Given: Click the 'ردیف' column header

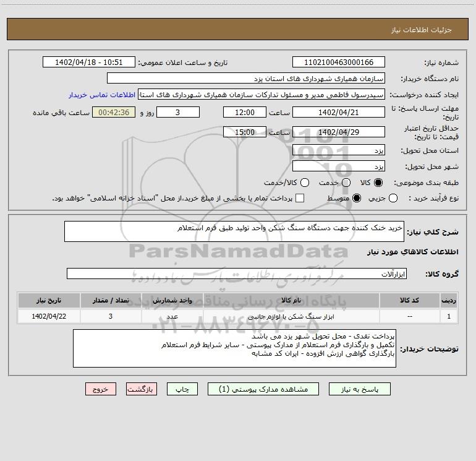Looking at the screenshot, I should point(449,300).
